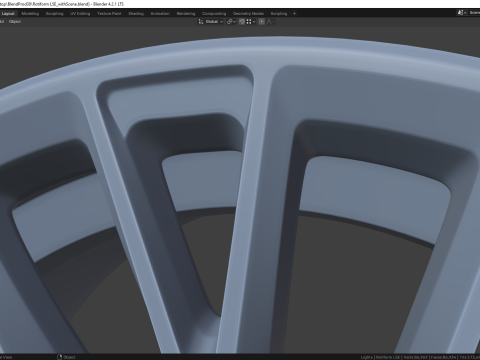Screen dimensions: 480x360
Task: Open the Scripting workspace tab
Action: pyautogui.click(x=279, y=14)
